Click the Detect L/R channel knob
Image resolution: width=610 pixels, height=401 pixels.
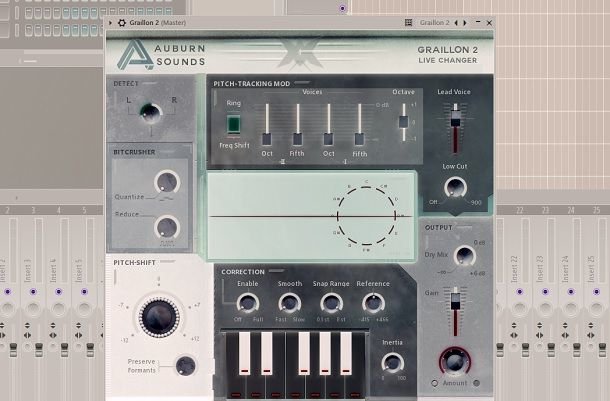coord(151,113)
